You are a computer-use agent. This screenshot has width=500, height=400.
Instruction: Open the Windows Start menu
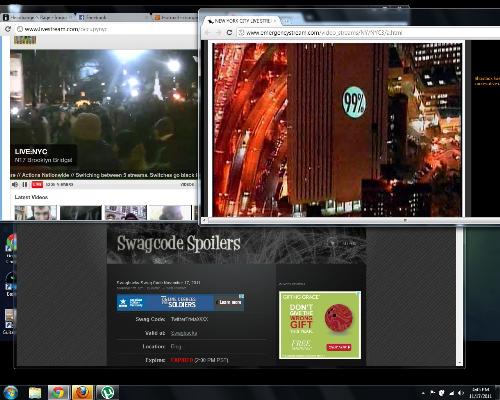pyautogui.click(x=10, y=392)
